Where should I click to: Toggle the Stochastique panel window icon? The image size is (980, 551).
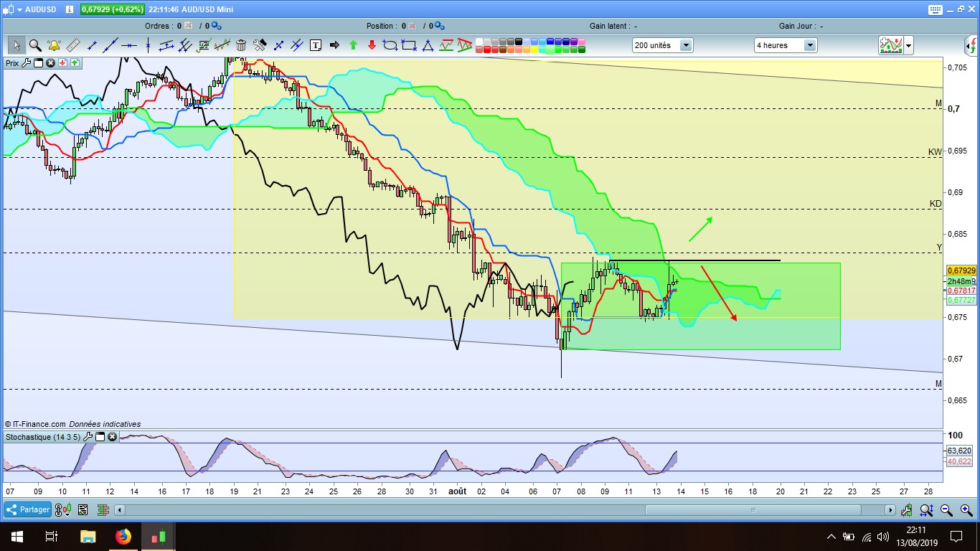coord(100,436)
